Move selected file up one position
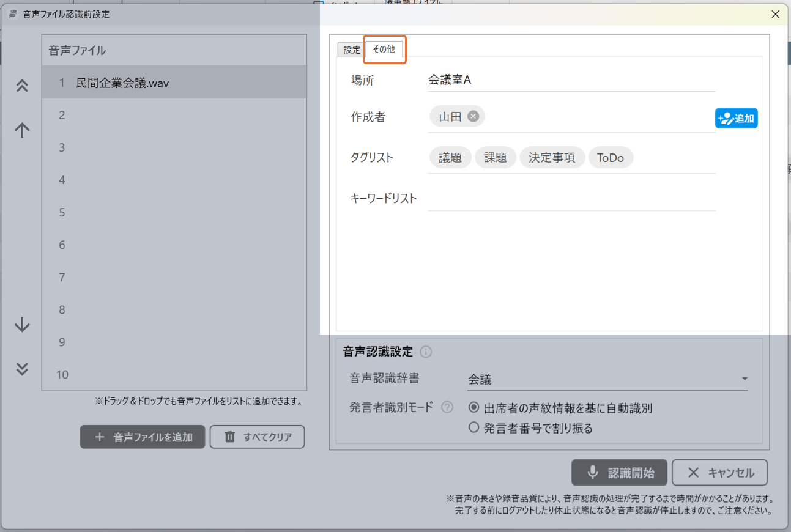Viewport: 791px width, 532px height. (x=22, y=130)
